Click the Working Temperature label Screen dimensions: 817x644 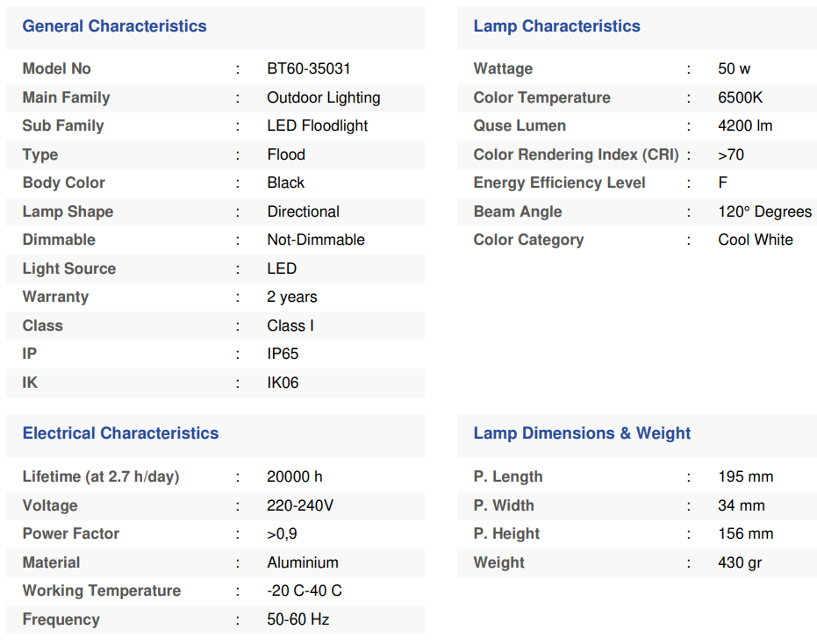click(x=101, y=590)
